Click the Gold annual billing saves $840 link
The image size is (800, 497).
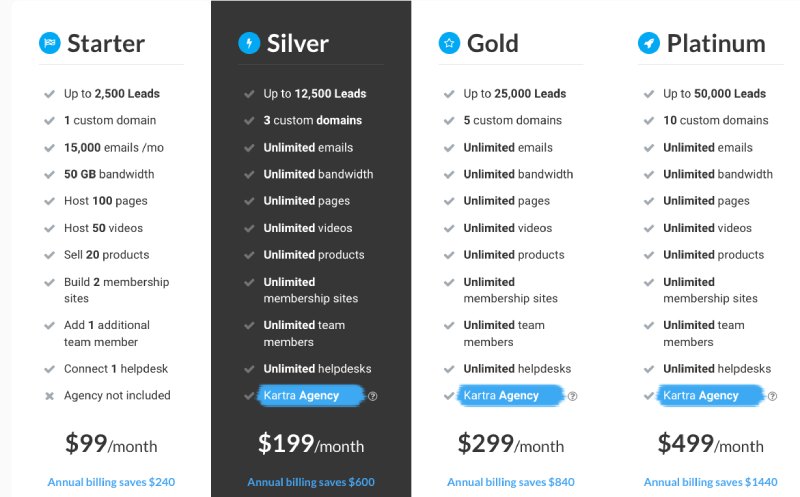click(x=511, y=482)
